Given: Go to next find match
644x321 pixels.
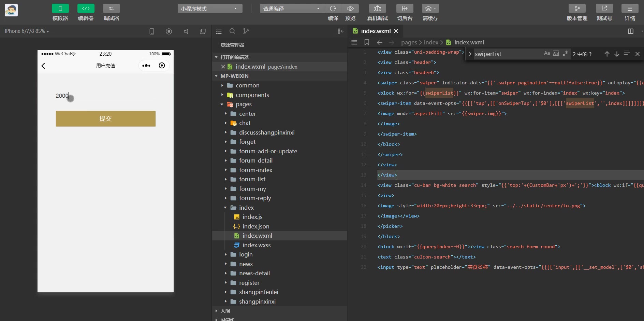Looking at the screenshot, I should pos(617,54).
